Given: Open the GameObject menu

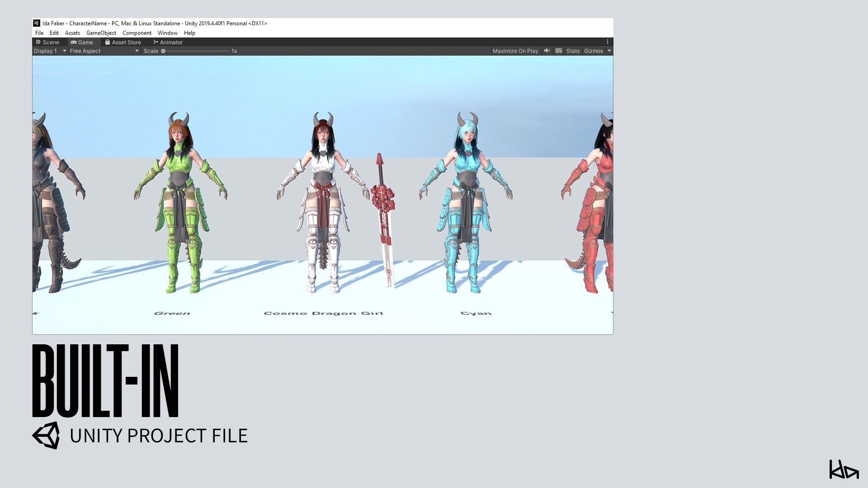Looking at the screenshot, I should click(101, 33).
